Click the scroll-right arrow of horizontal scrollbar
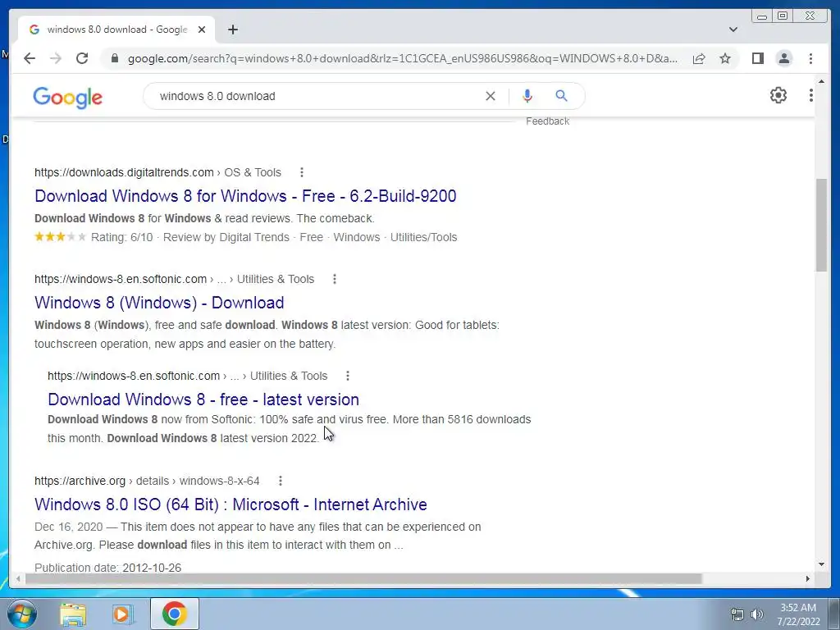The height and width of the screenshot is (630, 840). point(808,579)
